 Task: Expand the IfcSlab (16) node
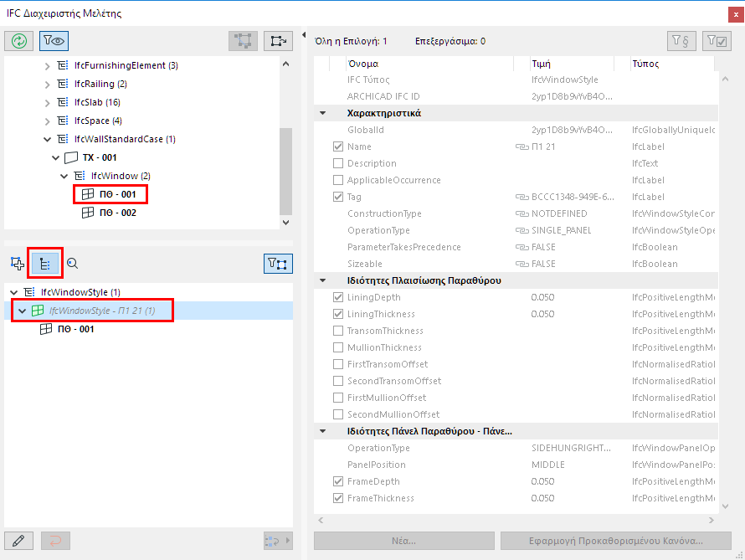[x=47, y=103]
